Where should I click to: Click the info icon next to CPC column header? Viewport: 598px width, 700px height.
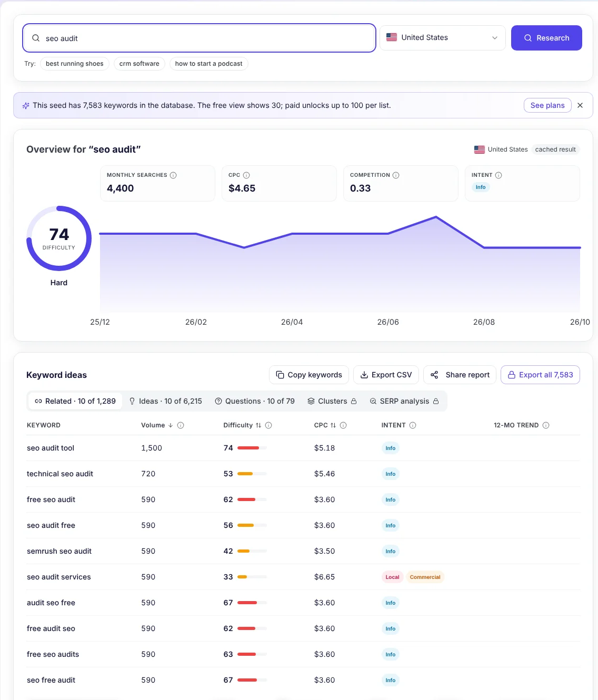(x=343, y=425)
